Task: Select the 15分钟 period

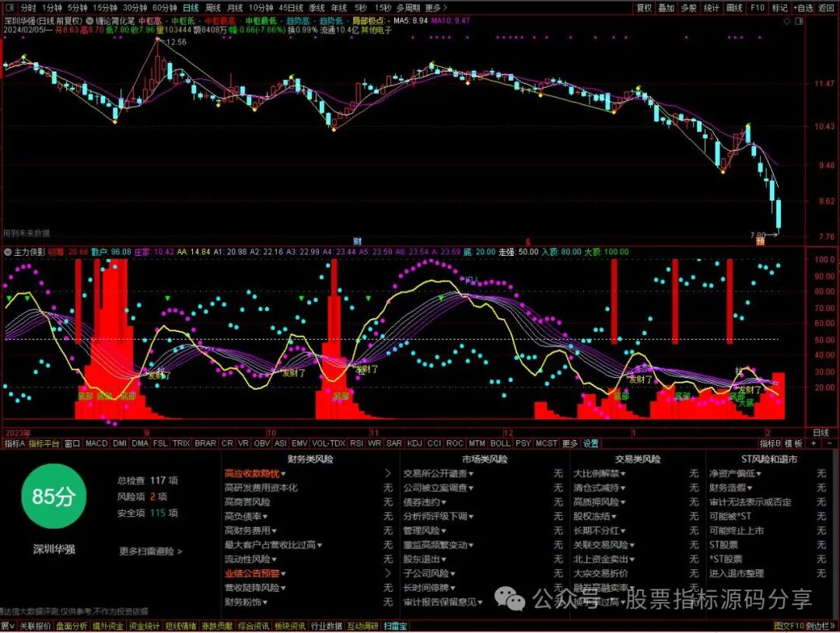Action: pyautogui.click(x=105, y=8)
